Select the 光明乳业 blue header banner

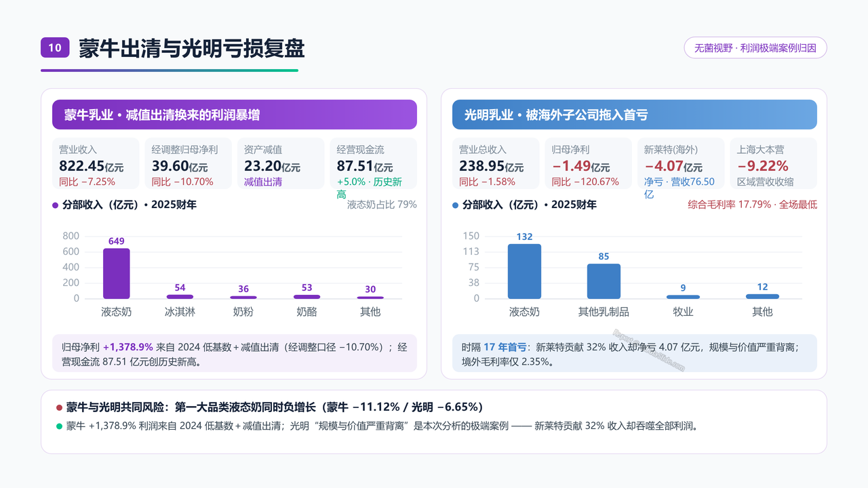click(635, 115)
